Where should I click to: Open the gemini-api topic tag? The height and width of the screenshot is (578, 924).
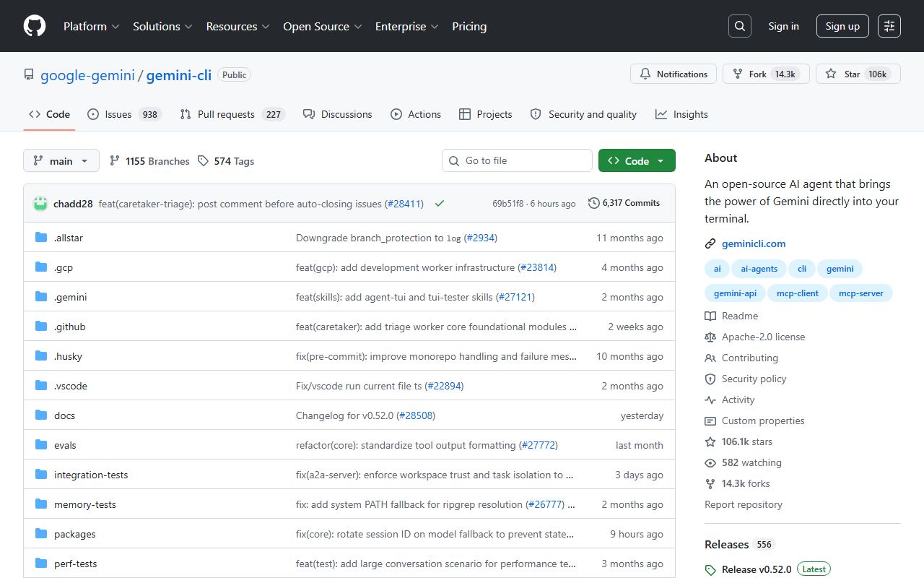click(735, 293)
